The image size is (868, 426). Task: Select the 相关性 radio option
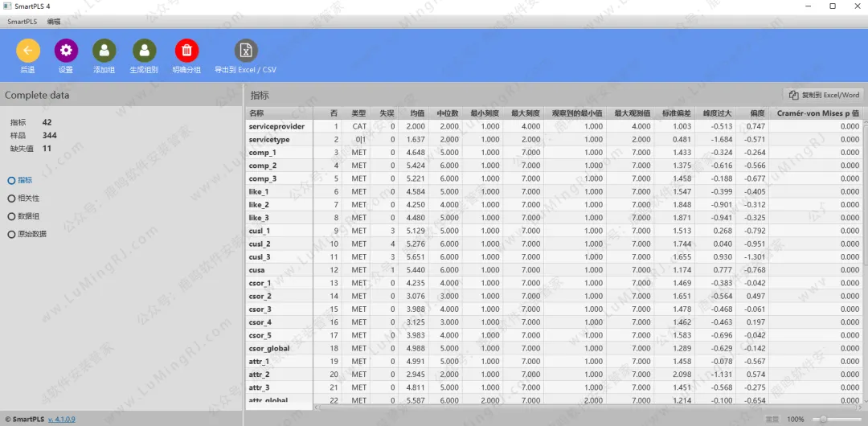(11, 199)
